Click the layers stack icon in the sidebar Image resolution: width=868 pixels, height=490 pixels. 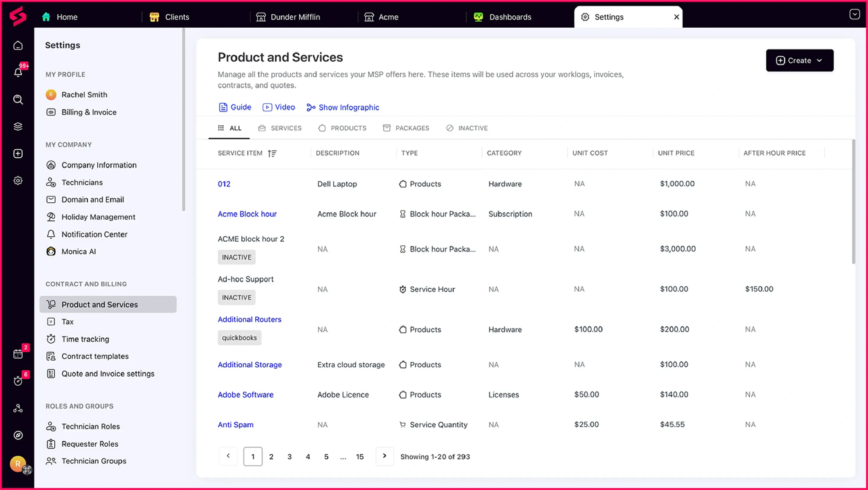(x=18, y=127)
